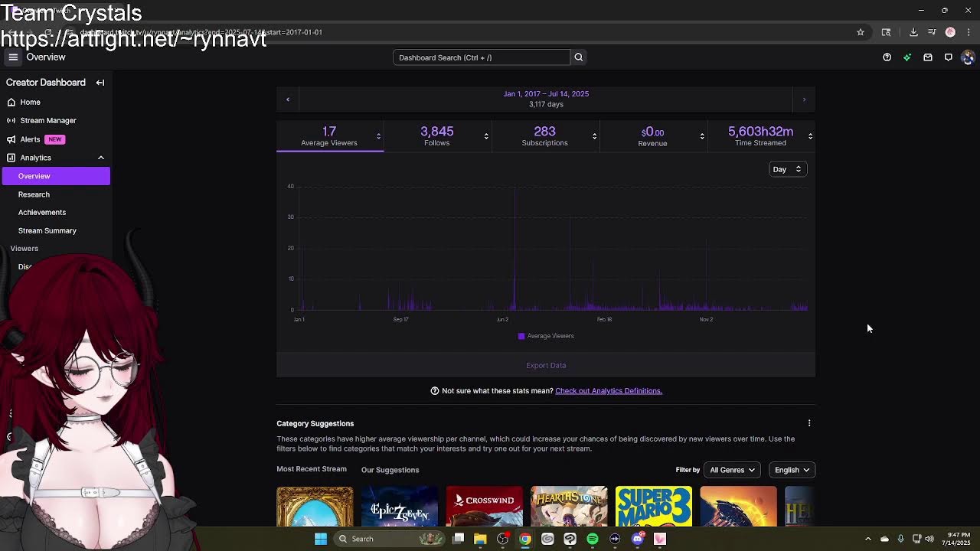
Task: Click the Export Data button
Action: click(546, 365)
